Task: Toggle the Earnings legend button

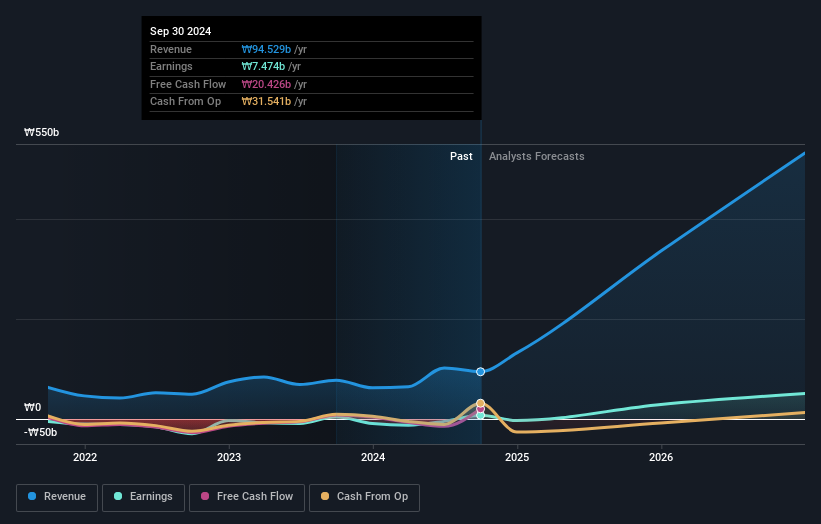Action: 143,497
